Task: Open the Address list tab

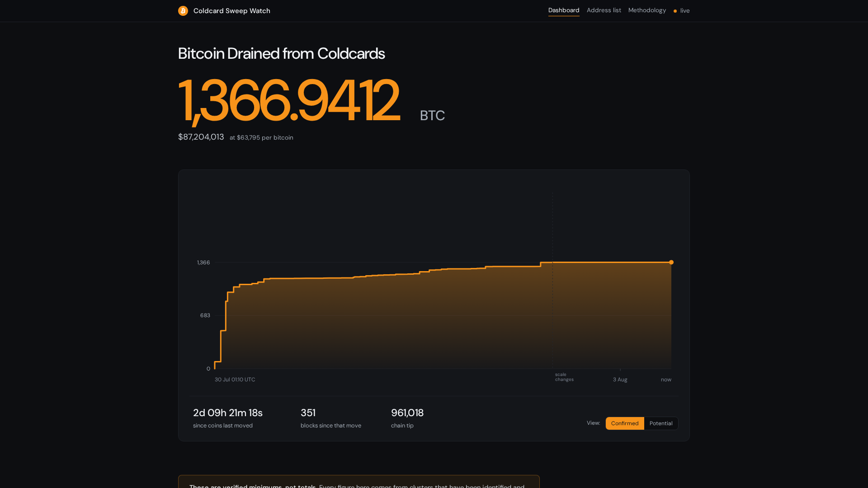Action: point(604,10)
